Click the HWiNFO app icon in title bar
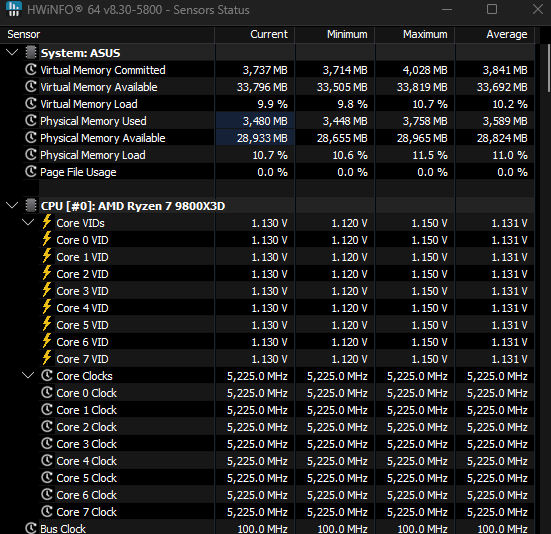 pyautogui.click(x=14, y=9)
